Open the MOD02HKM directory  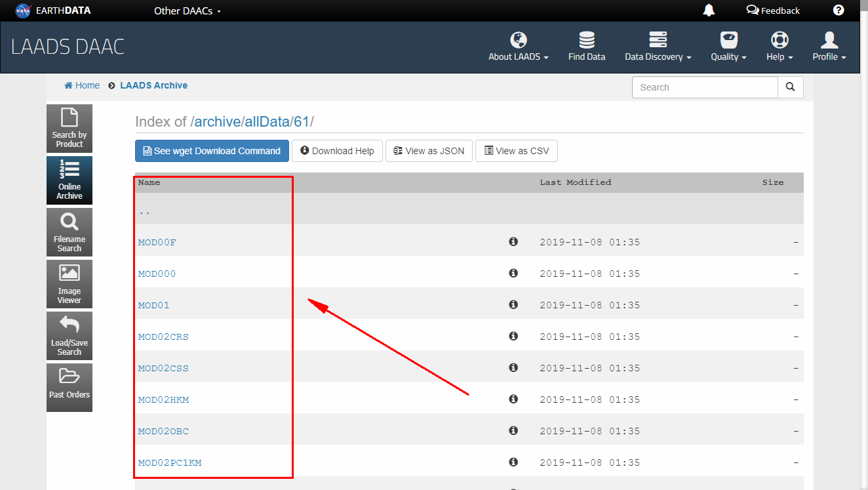163,399
